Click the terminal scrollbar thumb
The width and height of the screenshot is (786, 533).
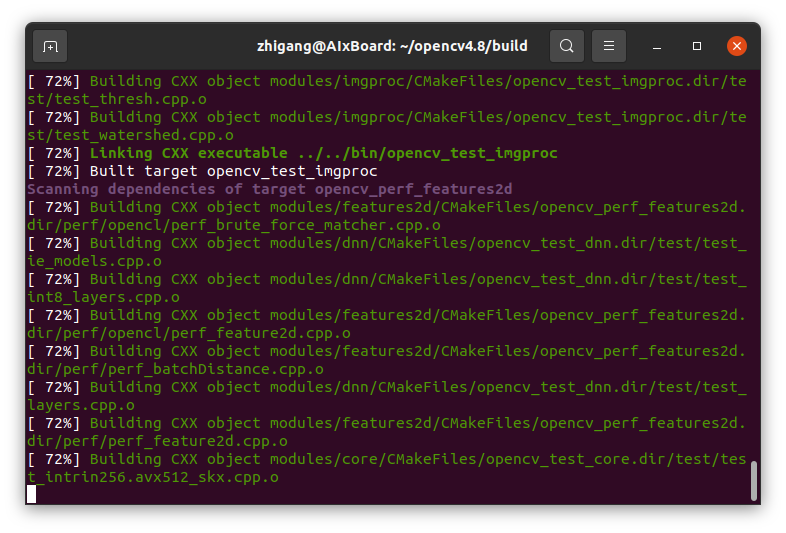[x=754, y=480]
